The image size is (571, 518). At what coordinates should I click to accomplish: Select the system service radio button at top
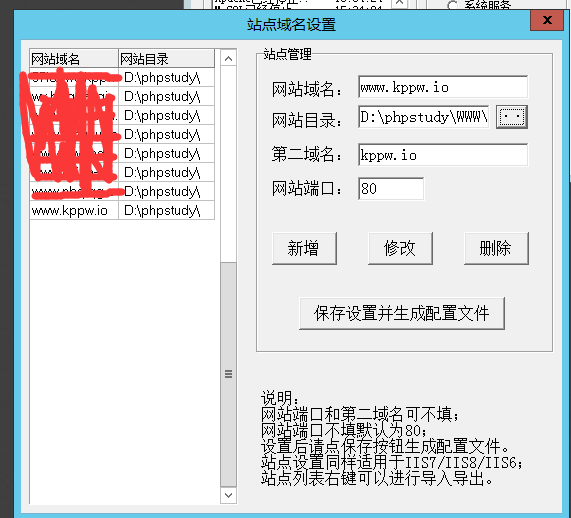click(452, 5)
